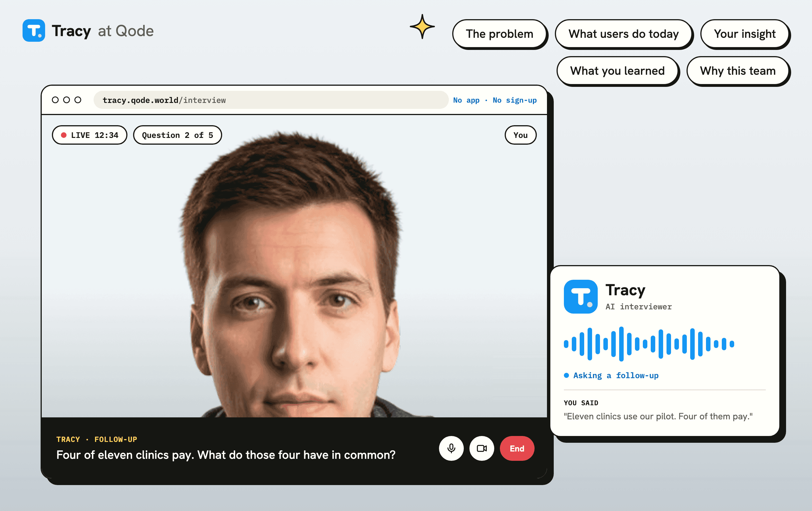Click the follow-up question about four clinics
The image size is (812, 511).
226,455
